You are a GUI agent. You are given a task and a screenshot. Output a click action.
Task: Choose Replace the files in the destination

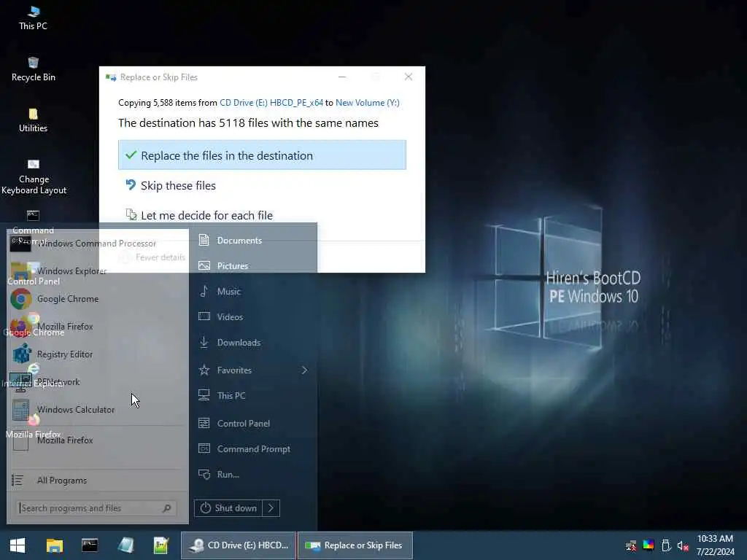[262, 155]
